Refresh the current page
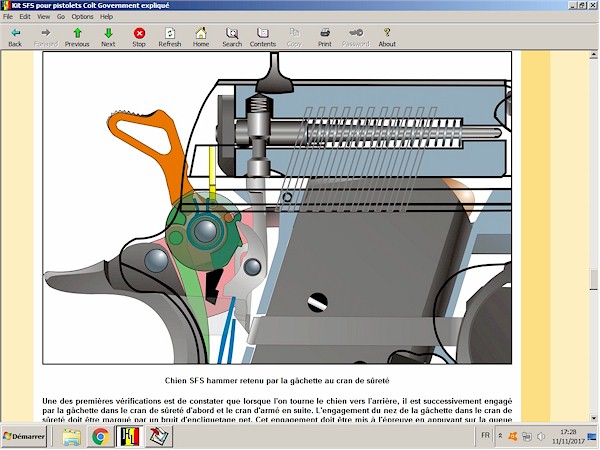 pyautogui.click(x=170, y=37)
